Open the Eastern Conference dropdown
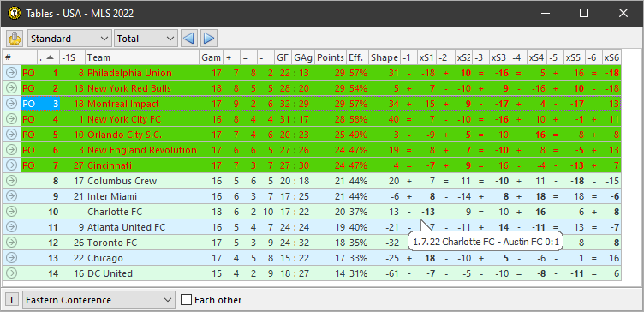The image size is (644, 312). point(99,300)
